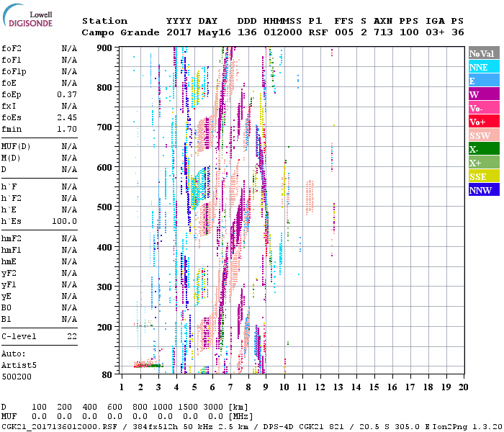Select the NNW dark blue legend swatch
This screenshot has height=432, width=504.
(x=484, y=189)
